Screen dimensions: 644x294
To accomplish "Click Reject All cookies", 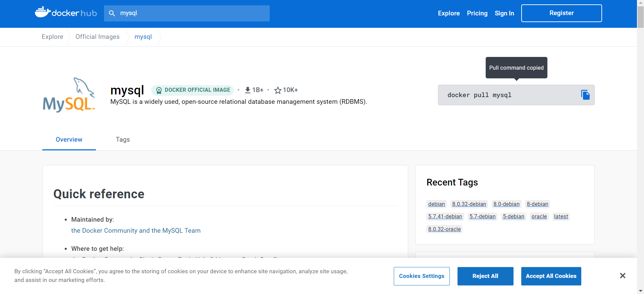I will pyautogui.click(x=485, y=276).
